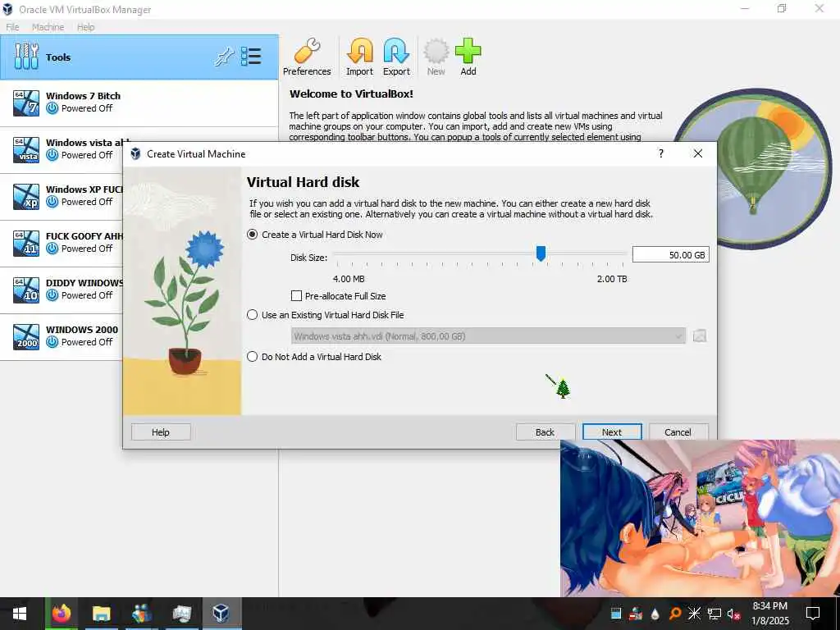Click the 2.00 TB slider maximum label
Viewport: 840px width, 630px height.
tap(612, 279)
